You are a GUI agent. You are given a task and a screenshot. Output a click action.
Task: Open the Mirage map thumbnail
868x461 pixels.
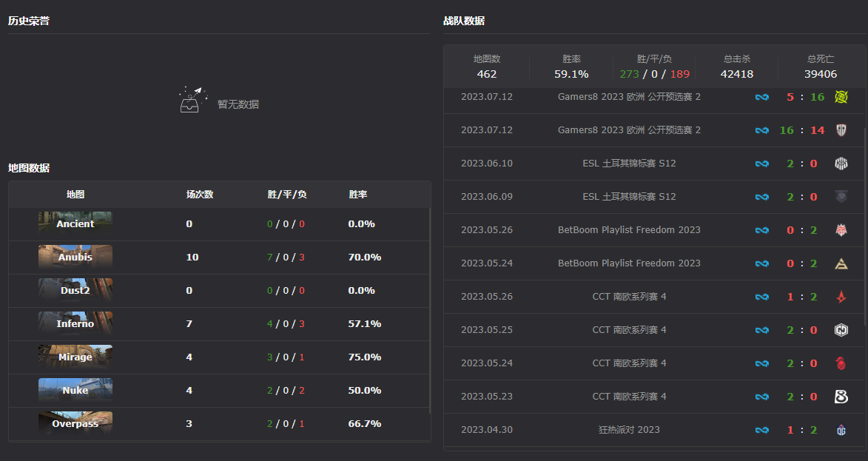point(75,357)
